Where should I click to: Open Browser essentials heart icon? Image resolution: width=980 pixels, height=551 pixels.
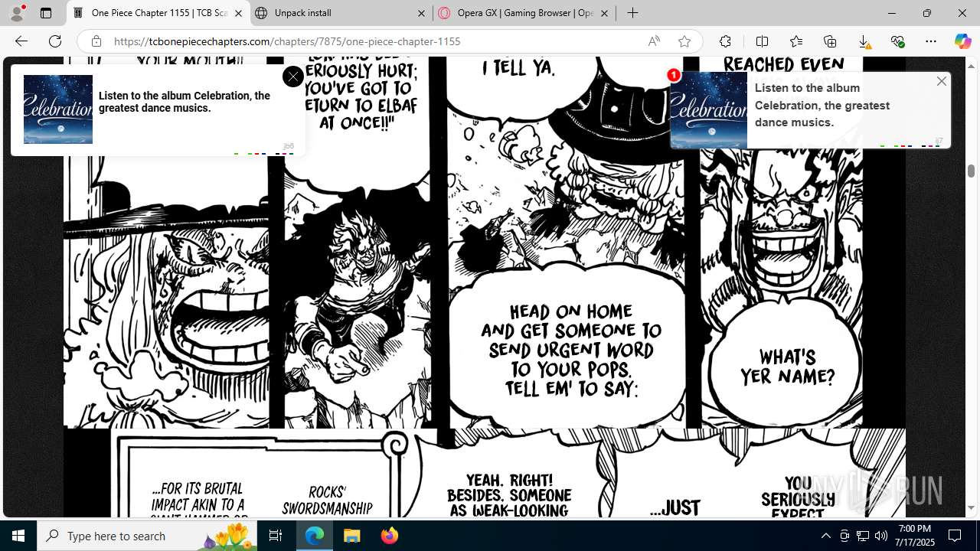point(897,41)
